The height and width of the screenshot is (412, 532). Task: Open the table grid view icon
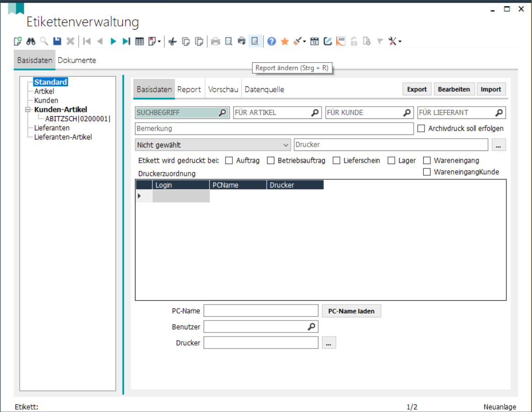click(x=140, y=42)
